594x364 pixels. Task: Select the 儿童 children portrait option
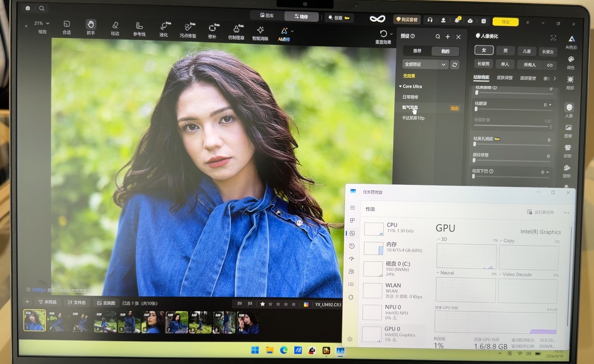click(527, 51)
